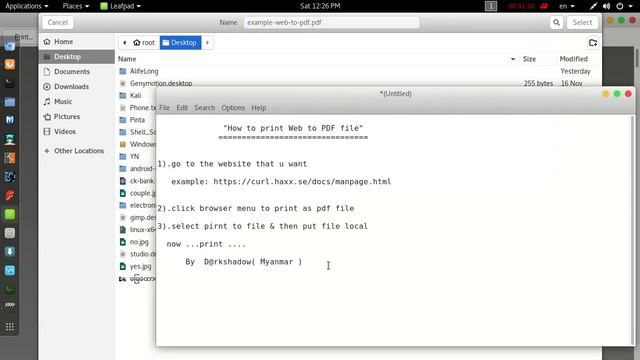The image size is (640, 360).
Task: Click the Select button in file chooser
Action: click(582, 22)
